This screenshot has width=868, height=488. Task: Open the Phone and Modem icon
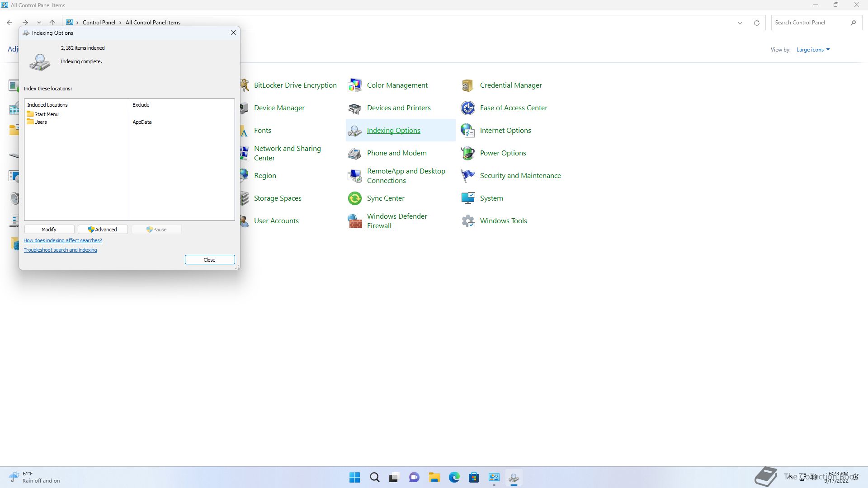coord(355,153)
